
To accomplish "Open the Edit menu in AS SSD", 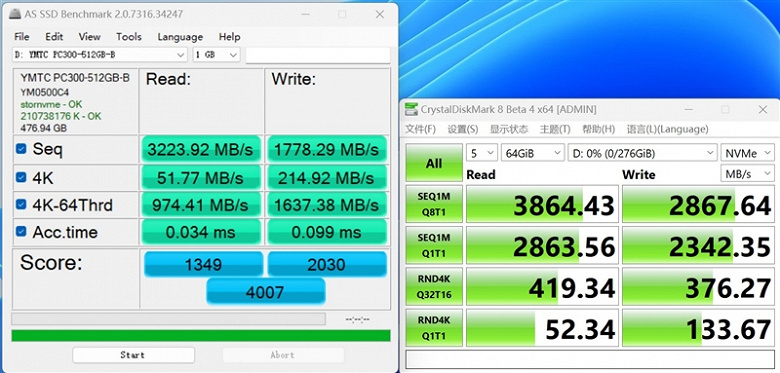I will (x=54, y=37).
